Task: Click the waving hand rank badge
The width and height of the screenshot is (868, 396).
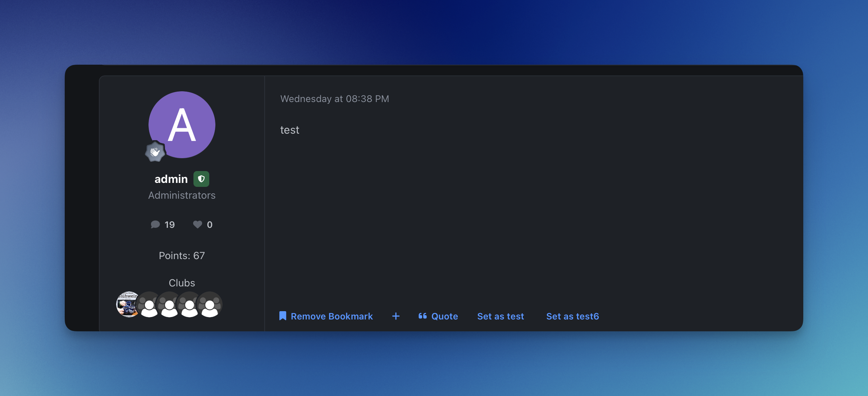Action: 155,152
